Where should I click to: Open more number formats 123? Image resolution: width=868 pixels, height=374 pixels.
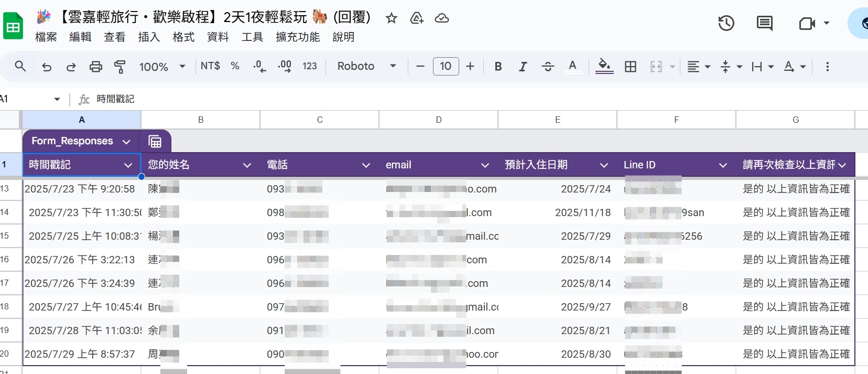click(x=310, y=66)
